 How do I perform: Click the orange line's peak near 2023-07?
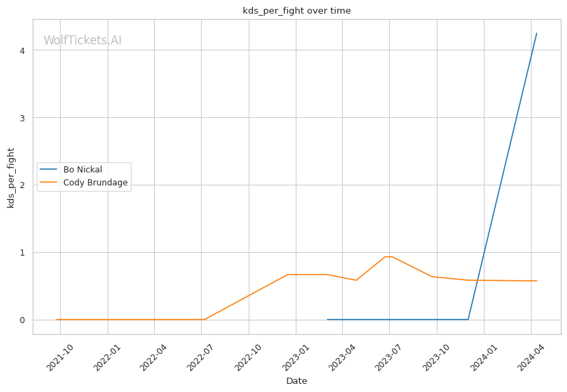click(x=388, y=256)
